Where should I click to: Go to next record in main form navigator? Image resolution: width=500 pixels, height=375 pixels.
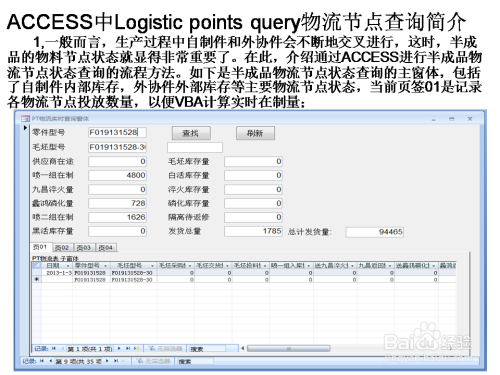click(x=107, y=361)
